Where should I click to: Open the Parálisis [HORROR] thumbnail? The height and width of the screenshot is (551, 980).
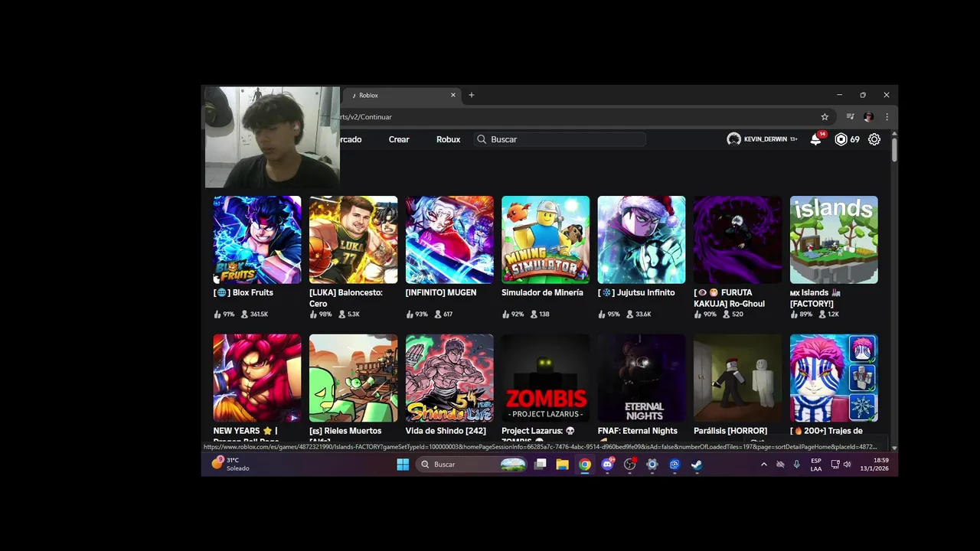point(737,378)
